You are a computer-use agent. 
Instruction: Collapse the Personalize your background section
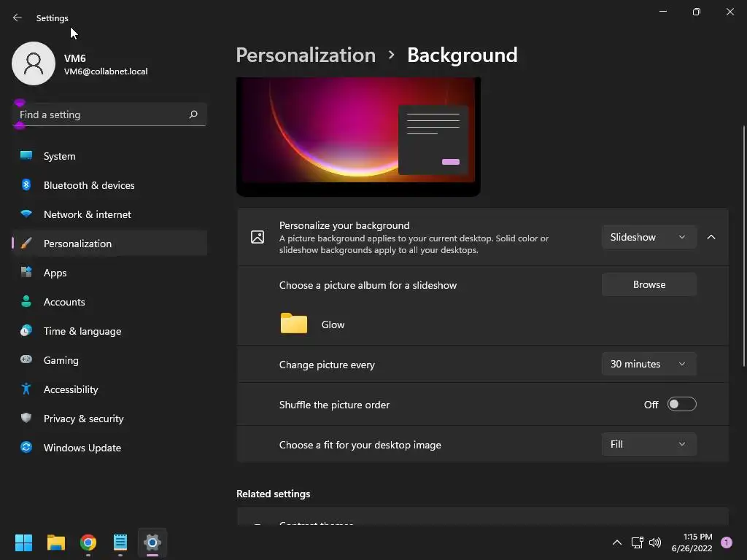point(711,237)
